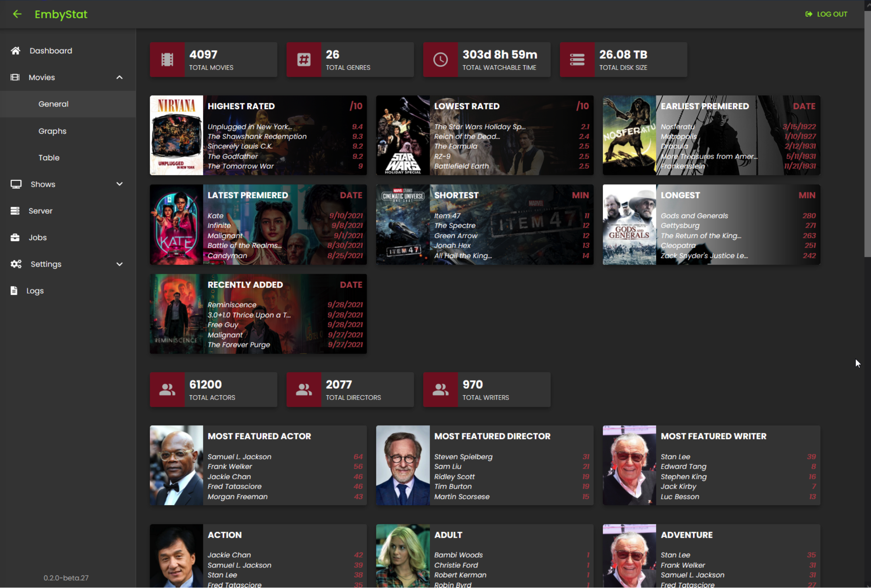The image size is (871, 588).
Task: Click the clock icon on Total Watchable Time card
Action: (440, 60)
